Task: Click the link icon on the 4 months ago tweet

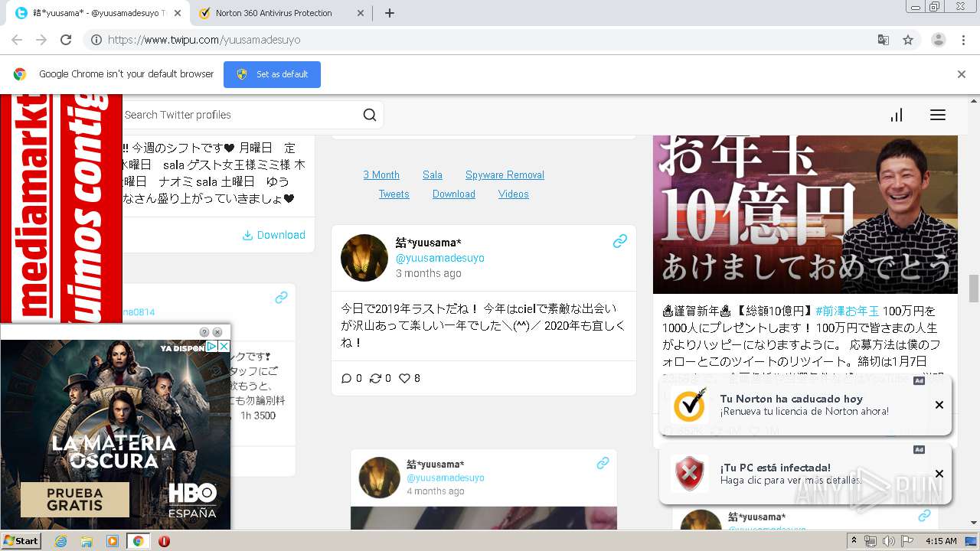Action: 603,463
